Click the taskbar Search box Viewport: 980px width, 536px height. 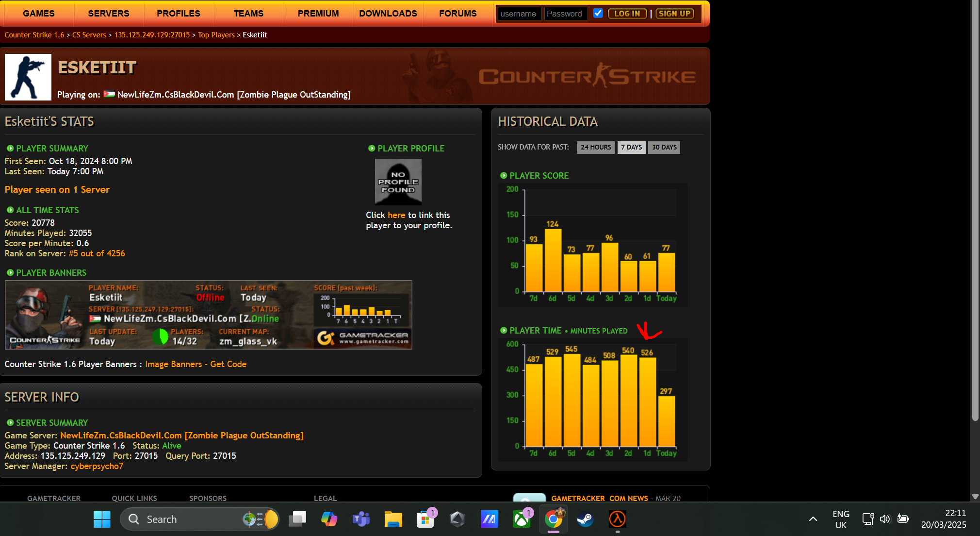(200, 519)
